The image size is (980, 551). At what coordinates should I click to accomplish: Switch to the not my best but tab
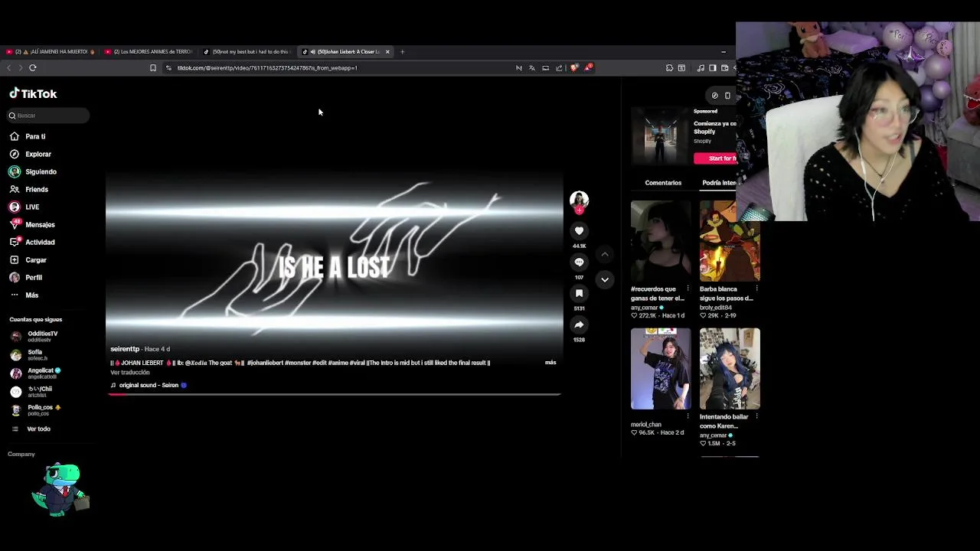point(248,51)
